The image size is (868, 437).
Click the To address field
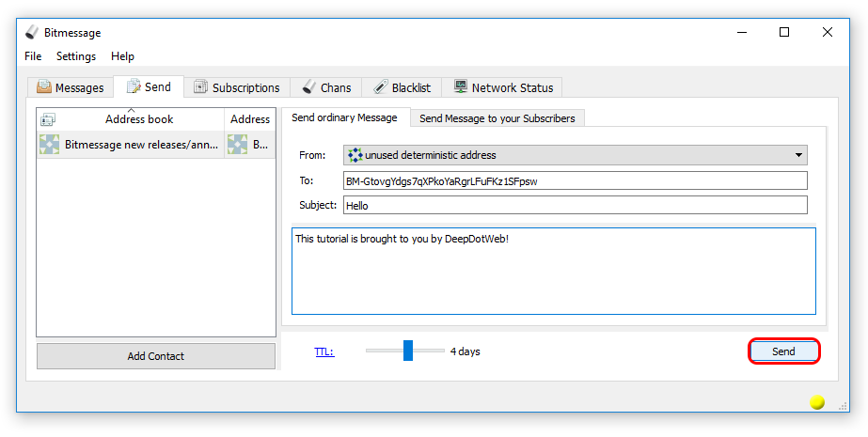576,180
